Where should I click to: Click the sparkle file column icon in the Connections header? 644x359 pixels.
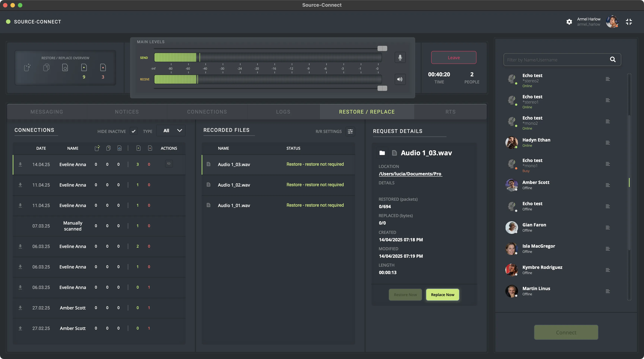[97, 148]
